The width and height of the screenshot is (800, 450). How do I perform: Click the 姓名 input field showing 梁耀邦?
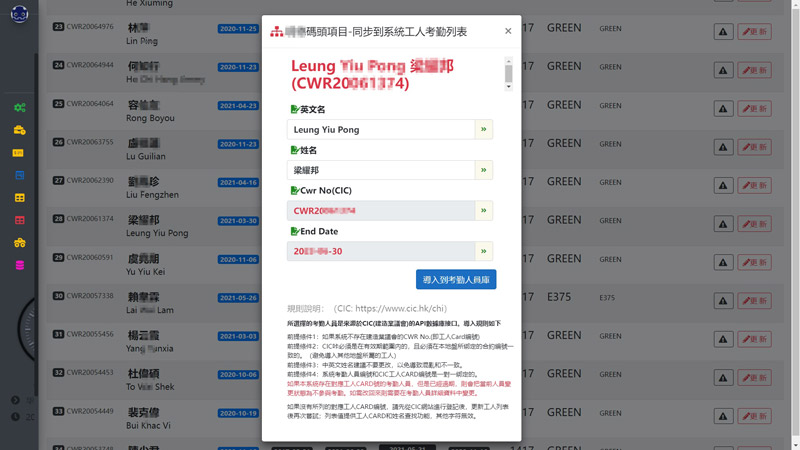380,170
